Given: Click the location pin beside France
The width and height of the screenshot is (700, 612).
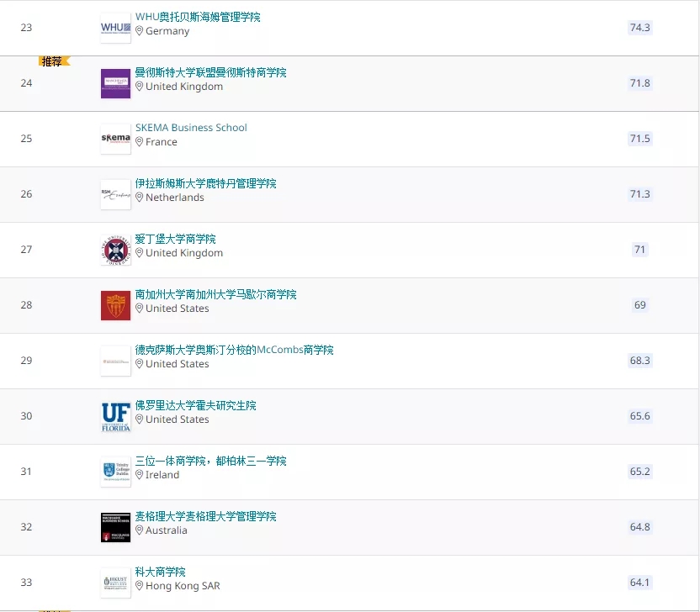Looking at the screenshot, I should click(140, 142).
